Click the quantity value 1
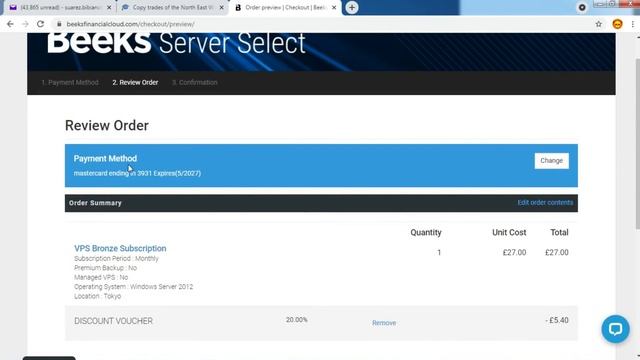The width and height of the screenshot is (640, 360). 439,253
